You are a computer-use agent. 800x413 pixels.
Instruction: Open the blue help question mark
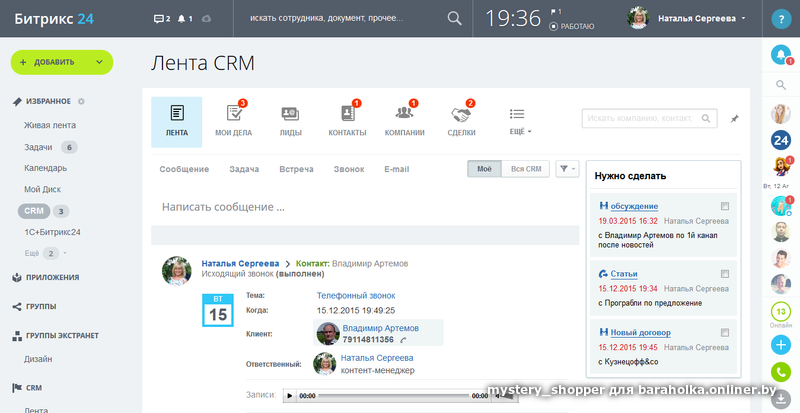point(781,19)
